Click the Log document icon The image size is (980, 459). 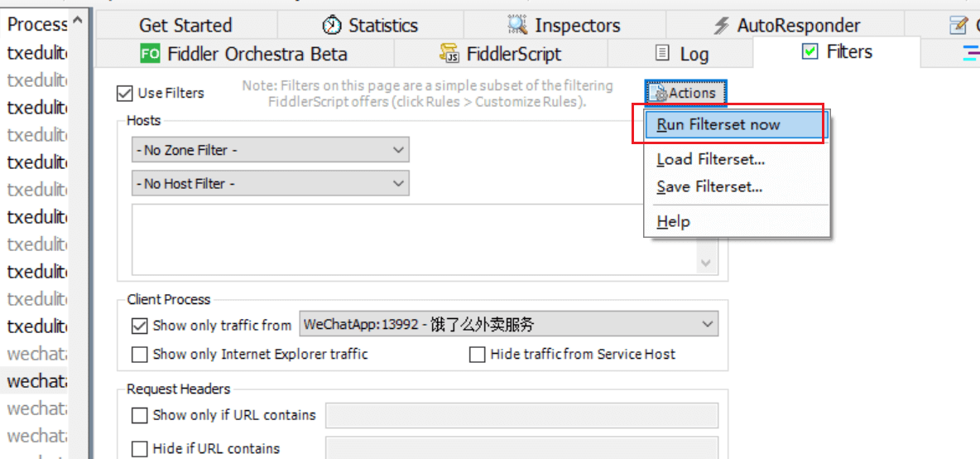(x=662, y=54)
